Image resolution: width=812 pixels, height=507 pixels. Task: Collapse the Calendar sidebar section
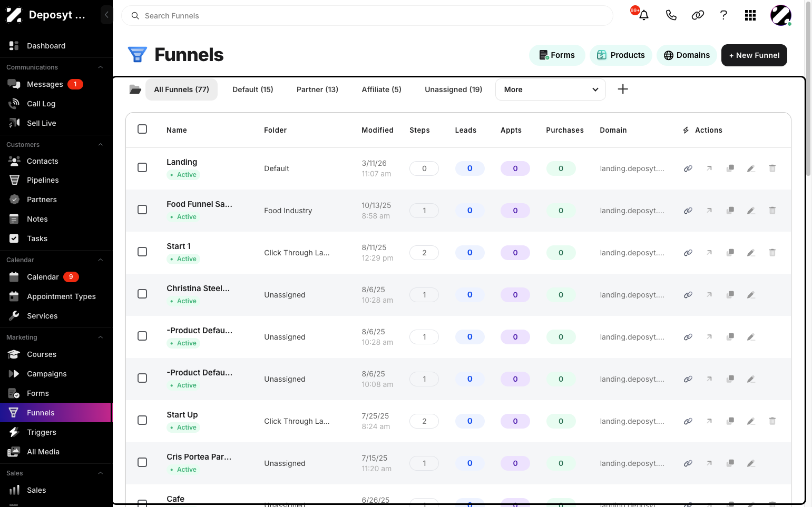(x=100, y=260)
